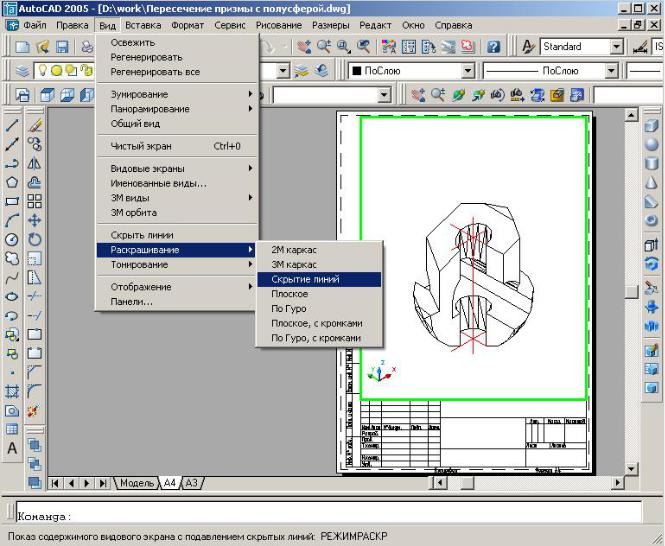Select the Box solid tool

(x=651, y=126)
